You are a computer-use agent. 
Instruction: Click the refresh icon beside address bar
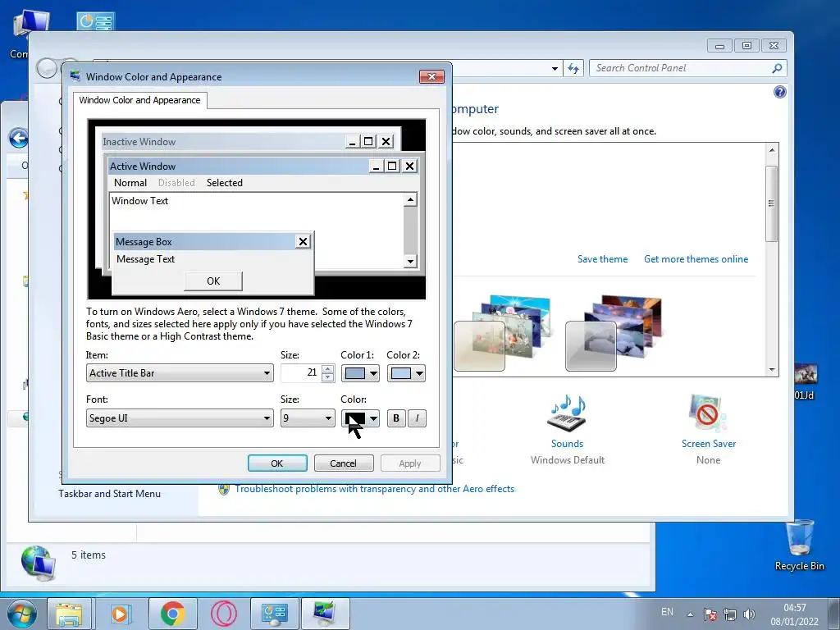coord(573,68)
